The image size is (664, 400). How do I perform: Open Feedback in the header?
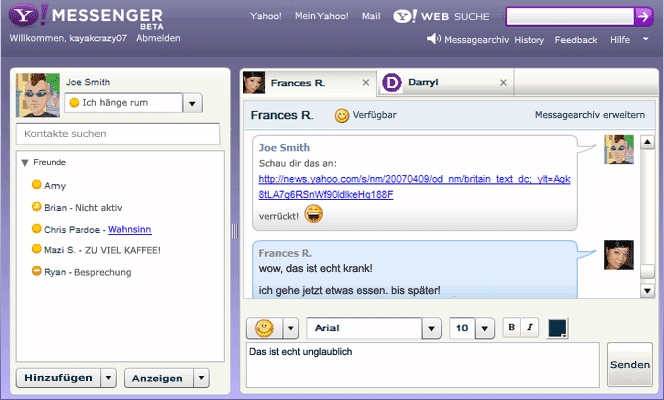pos(576,40)
